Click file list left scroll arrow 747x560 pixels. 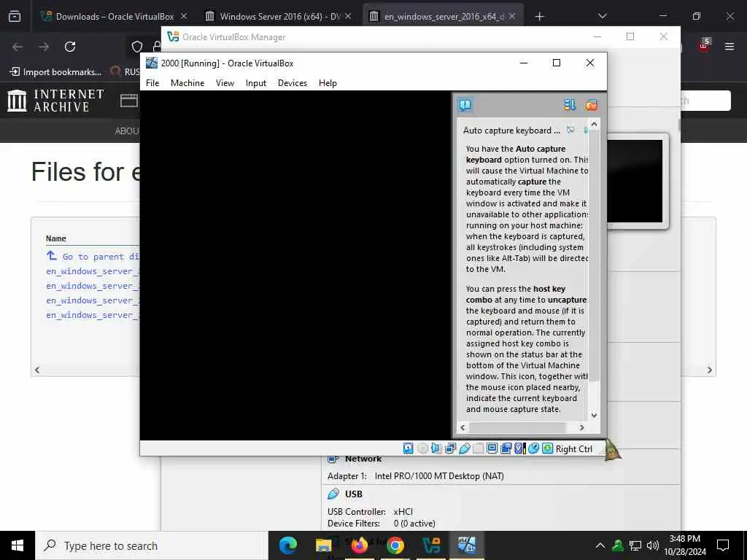(x=37, y=370)
